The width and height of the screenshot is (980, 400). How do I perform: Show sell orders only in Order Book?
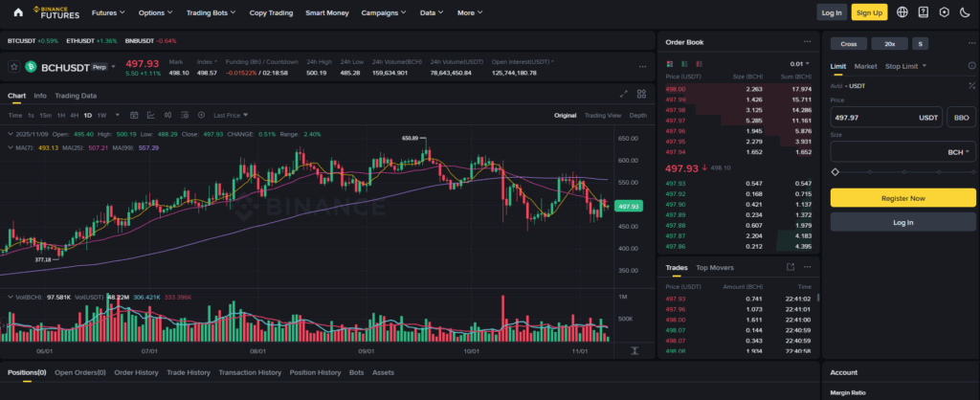click(x=698, y=63)
